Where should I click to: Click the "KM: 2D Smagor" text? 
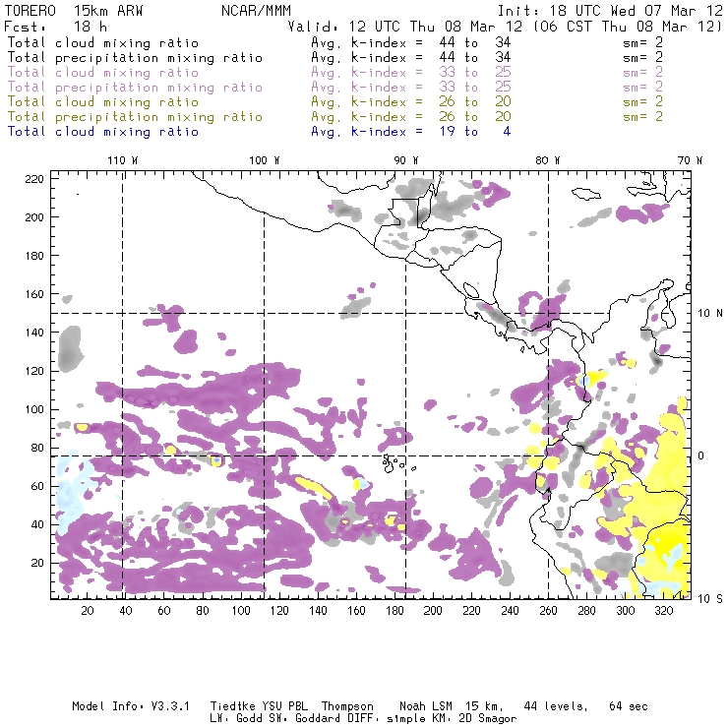tap(471, 719)
